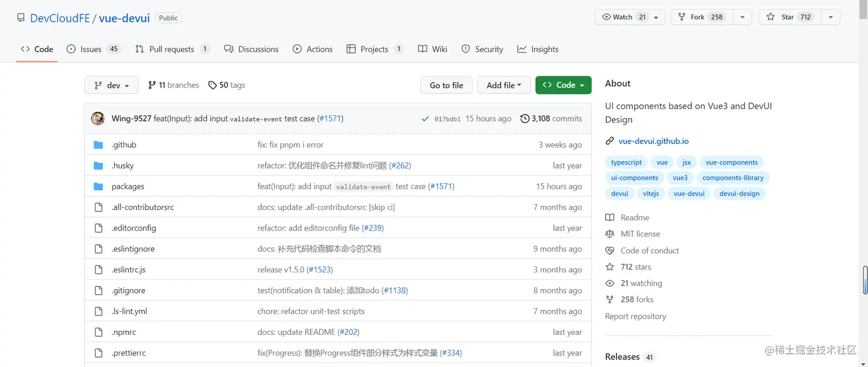The image size is (868, 367).
Task: Click commit message 'fix: fix pnpm i error'
Action: pos(290,145)
